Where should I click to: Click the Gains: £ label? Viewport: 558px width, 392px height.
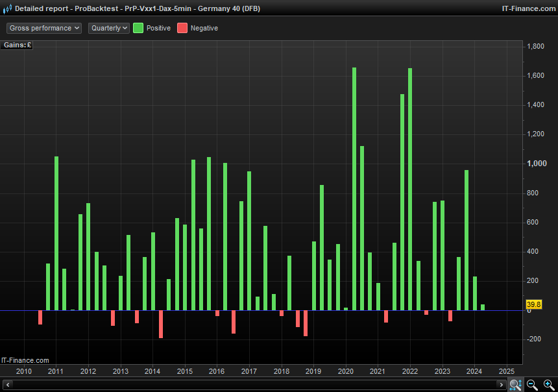click(x=18, y=45)
